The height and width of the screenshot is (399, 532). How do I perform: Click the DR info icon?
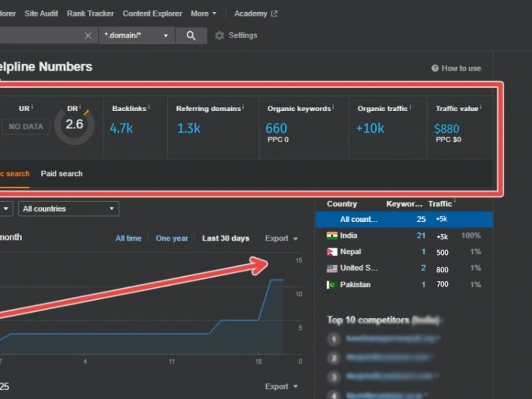tap(80, 107)
